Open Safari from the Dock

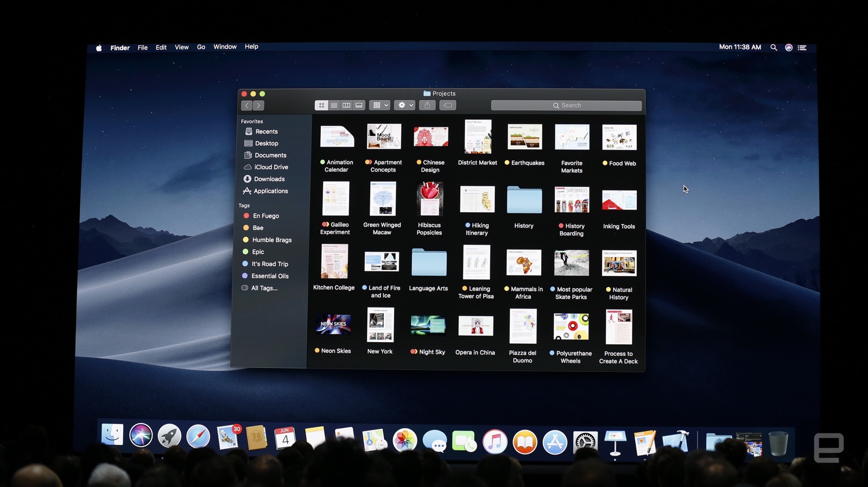[x=198, y=437]
